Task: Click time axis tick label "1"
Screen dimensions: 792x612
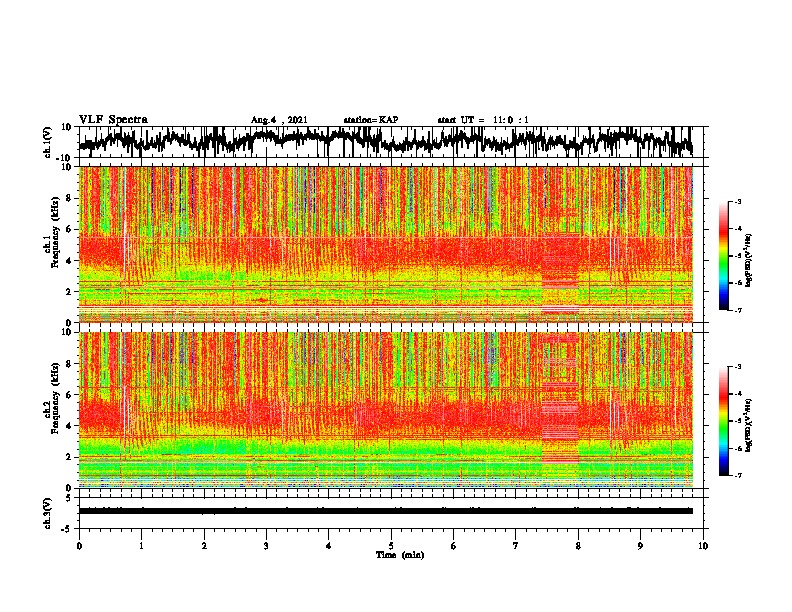Action: point(141,546)
